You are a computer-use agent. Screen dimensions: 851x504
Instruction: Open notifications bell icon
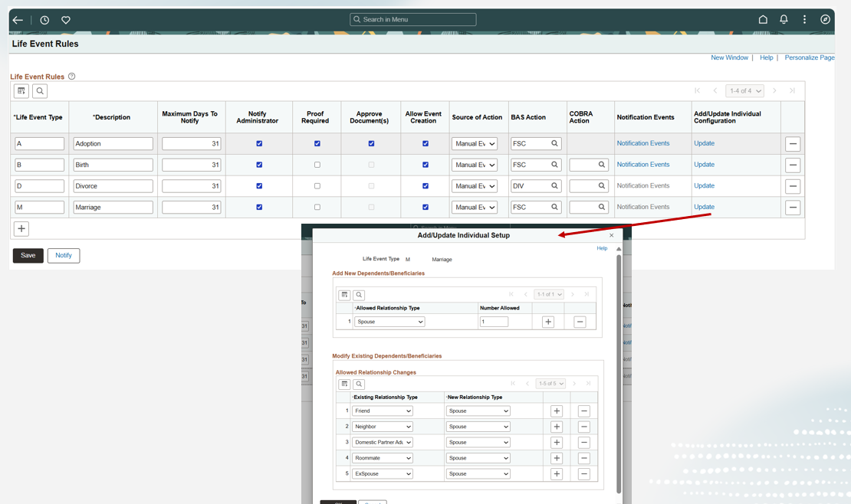[784, 20]
